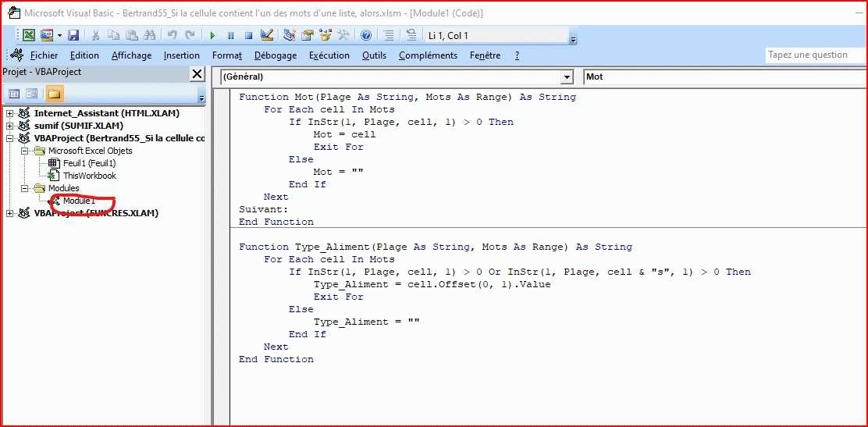Click the 'Function Mot' declaration line

(x=407, y=97)
